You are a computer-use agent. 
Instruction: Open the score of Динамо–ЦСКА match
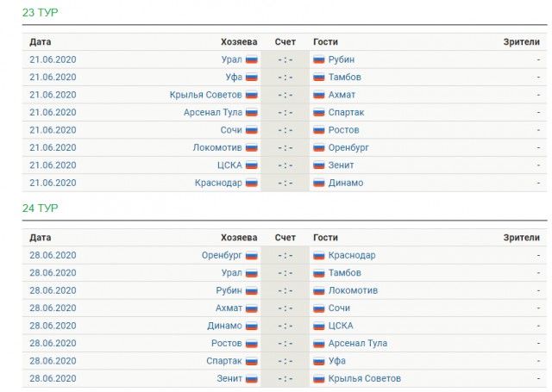tap(285, 326)
